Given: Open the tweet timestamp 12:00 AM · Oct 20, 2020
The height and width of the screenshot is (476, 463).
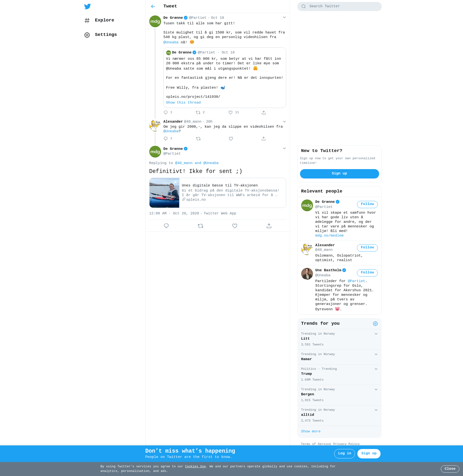Looking at the screenshot, I should pyautogui.click(x=174, y=213).
